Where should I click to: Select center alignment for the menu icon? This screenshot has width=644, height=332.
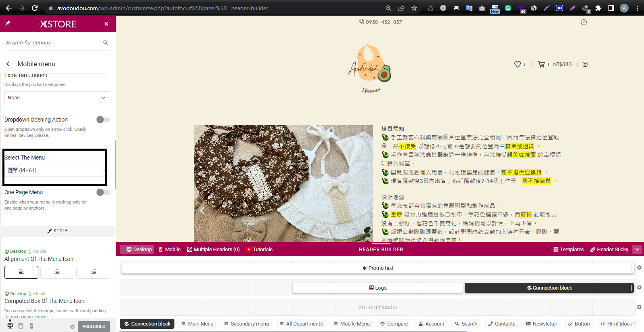(x=57, y=272)
